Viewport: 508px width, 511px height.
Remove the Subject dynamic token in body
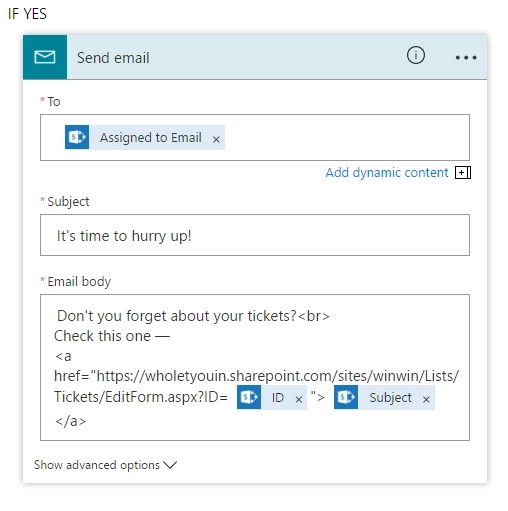click(426, 399)
